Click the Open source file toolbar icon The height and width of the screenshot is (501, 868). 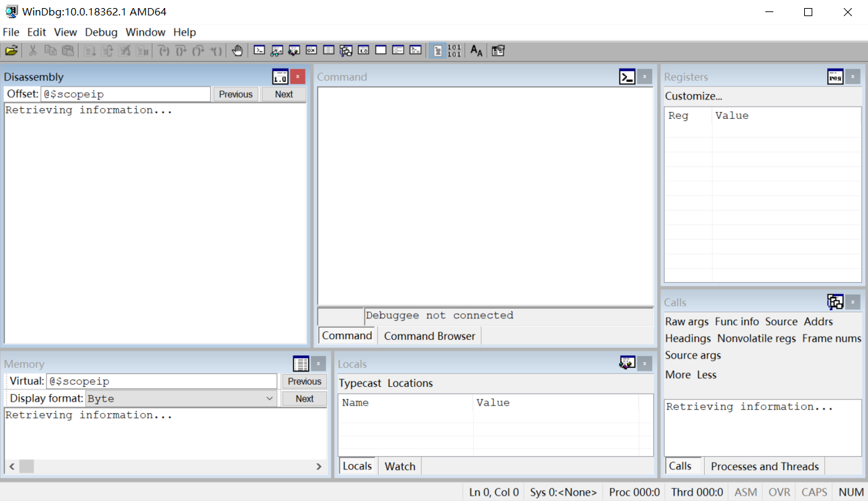click(x=11, y=50)
